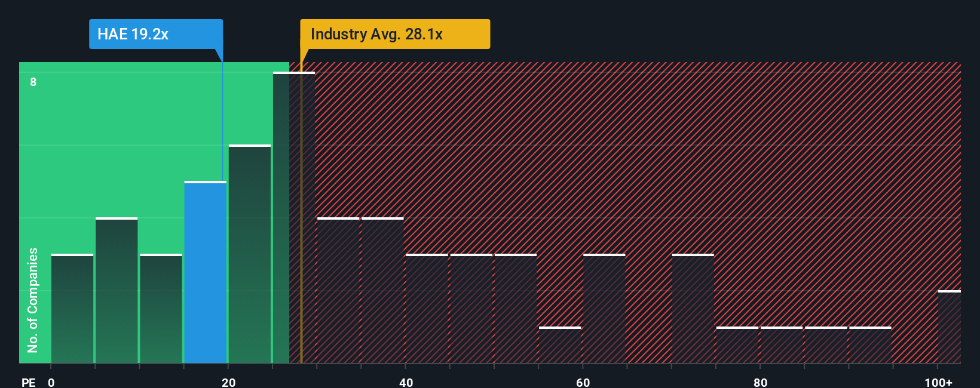This screenshot has width=980, height=388.
Task: Click the bar starting at PE 80
Action: tap(782, 345)
